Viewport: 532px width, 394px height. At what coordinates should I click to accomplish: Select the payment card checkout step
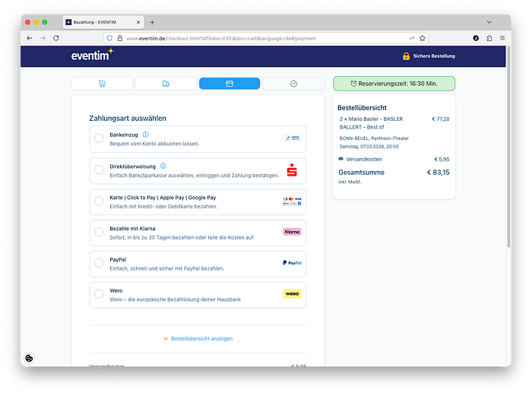(230, 84)
